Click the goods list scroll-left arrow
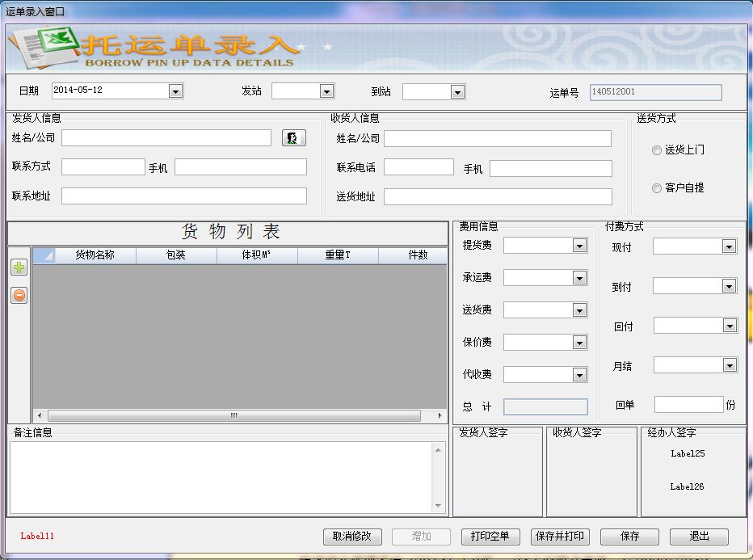Viewport: 753px width, 560px height. tap(40, 415)
